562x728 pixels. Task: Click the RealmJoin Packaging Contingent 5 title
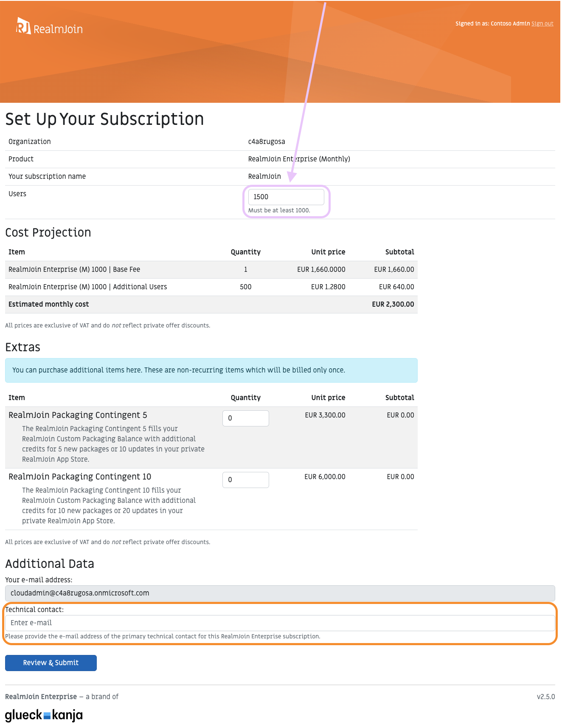coord(78,415)
